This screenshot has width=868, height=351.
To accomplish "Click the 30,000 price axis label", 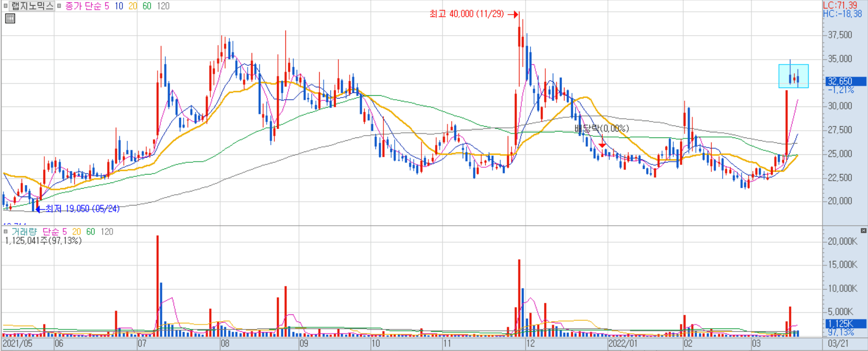I will tap(840, 106).
